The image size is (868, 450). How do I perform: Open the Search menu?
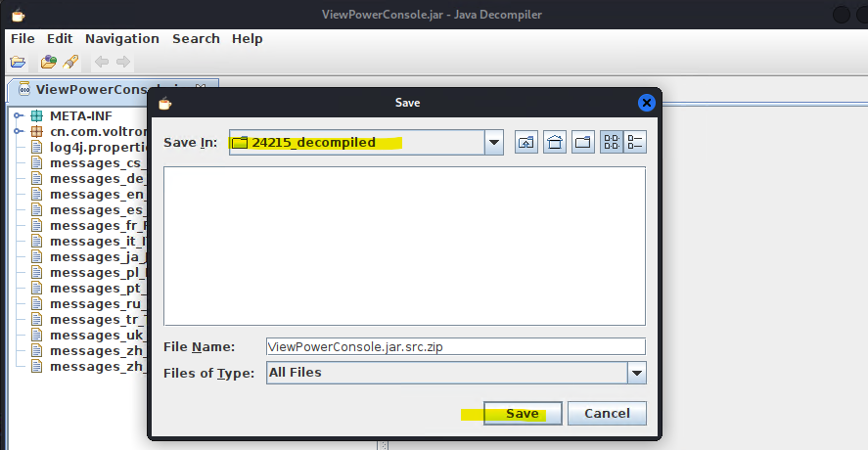click(x=196, y=38)
